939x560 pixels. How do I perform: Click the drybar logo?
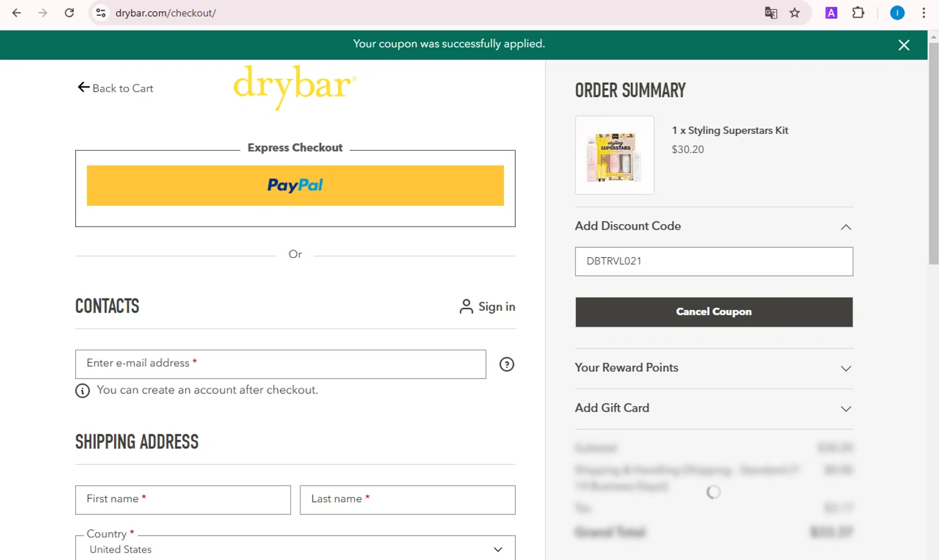(x=295, y=87)
